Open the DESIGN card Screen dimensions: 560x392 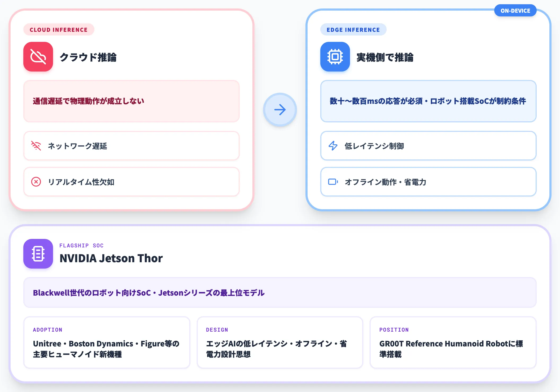click(x=280, y=342)
